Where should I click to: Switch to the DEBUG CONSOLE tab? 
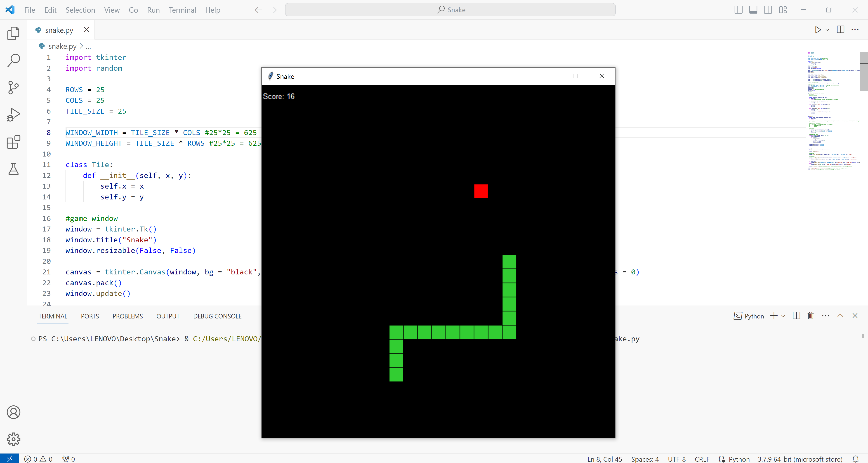217,316
